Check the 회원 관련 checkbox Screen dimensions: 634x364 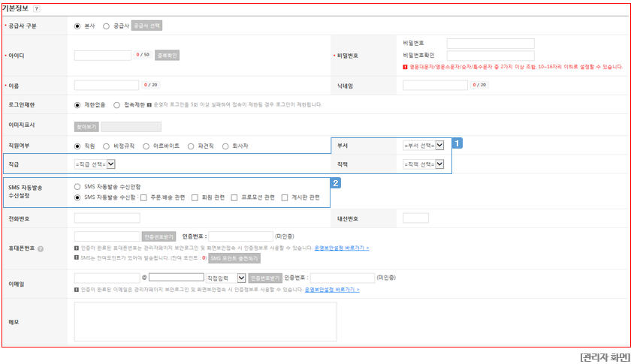pyautogui.click(x=195, y=197)
